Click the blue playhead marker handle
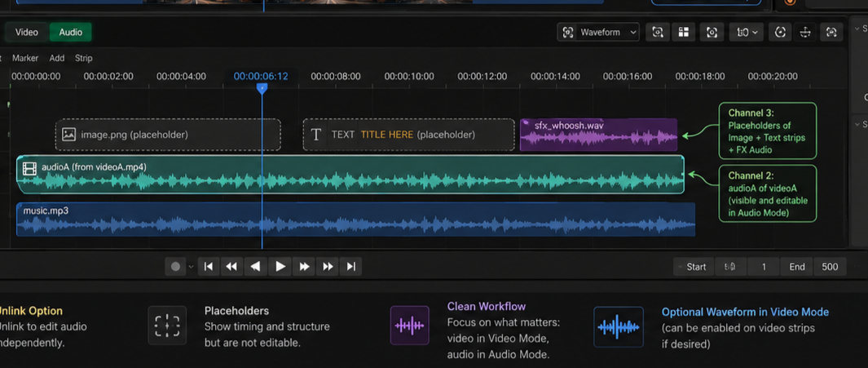This screenshot has height=368, width=868. pos(262,88)
